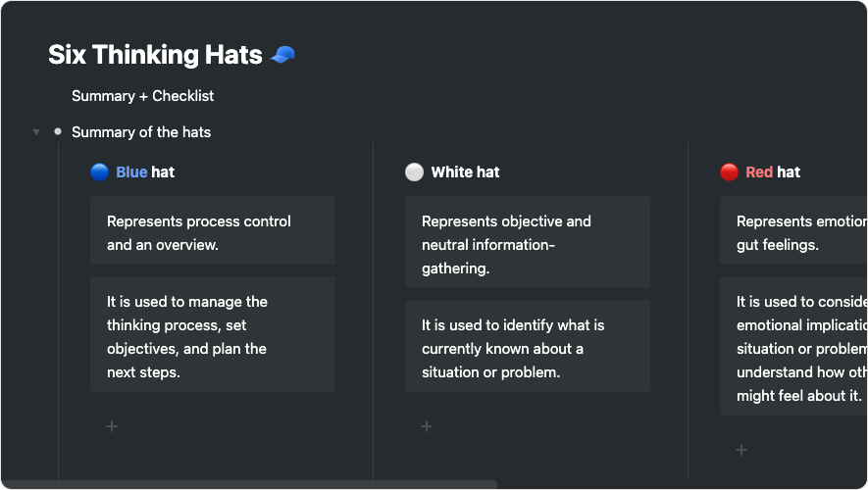Open the 'manage the thinking process' card
Image resolution: width=868 pixels, height=490 pixels.
click(213, 334)
